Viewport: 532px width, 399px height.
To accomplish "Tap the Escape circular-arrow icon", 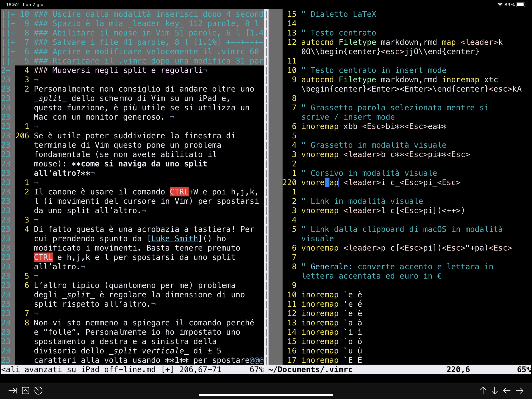I will 38,390.
